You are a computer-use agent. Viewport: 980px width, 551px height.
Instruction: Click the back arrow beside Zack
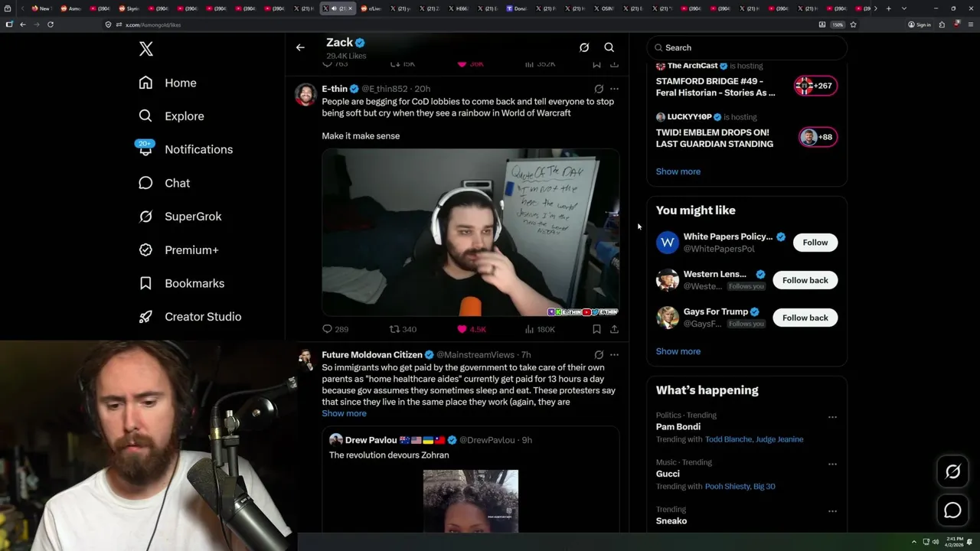coord(300,47)
